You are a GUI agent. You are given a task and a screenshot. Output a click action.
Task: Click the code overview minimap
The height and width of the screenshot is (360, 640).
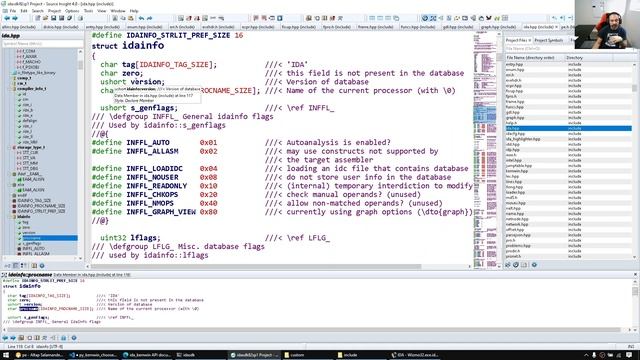485,150
